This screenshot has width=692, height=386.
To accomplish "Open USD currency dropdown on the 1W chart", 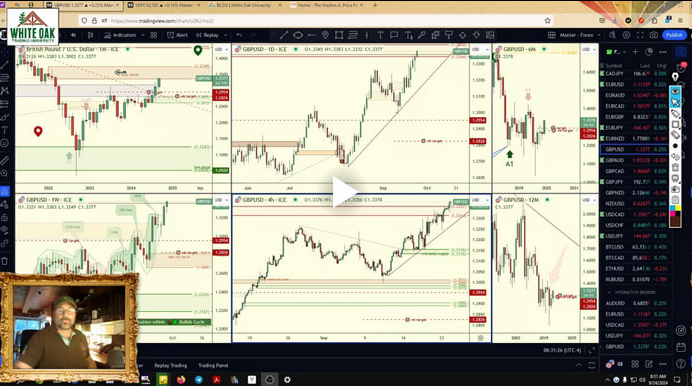I will point(221,200).
